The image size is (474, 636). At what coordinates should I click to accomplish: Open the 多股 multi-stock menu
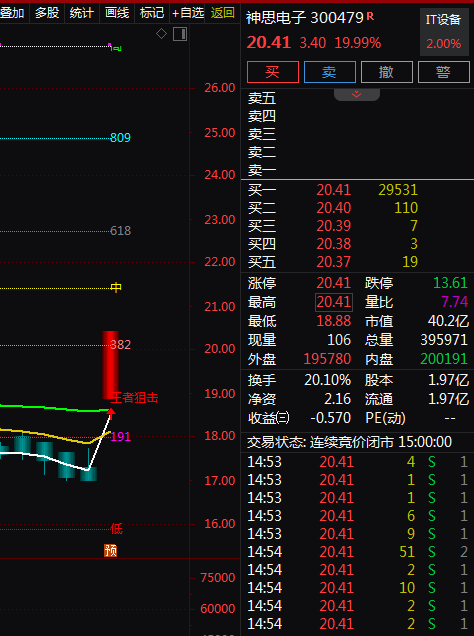(47, 13)
